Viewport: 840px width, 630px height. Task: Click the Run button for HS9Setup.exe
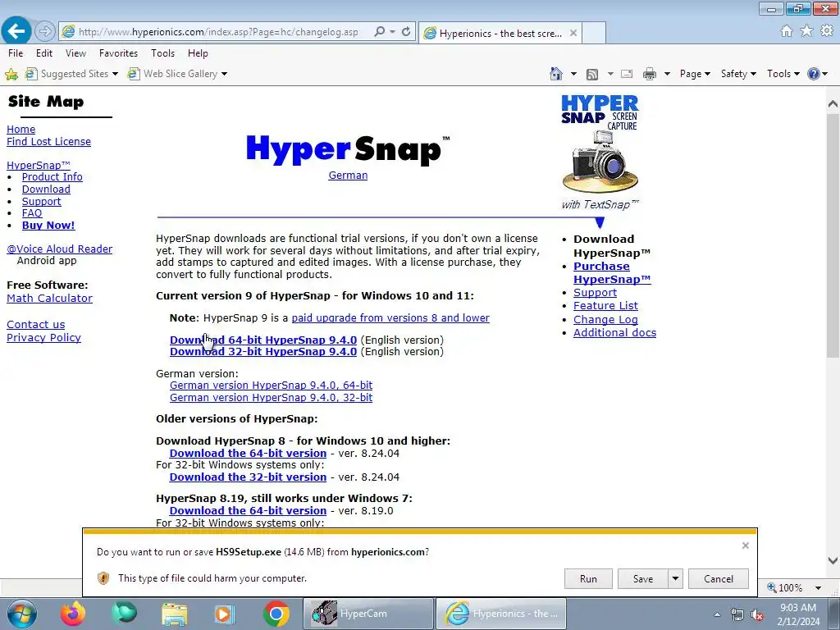point(588,578)
